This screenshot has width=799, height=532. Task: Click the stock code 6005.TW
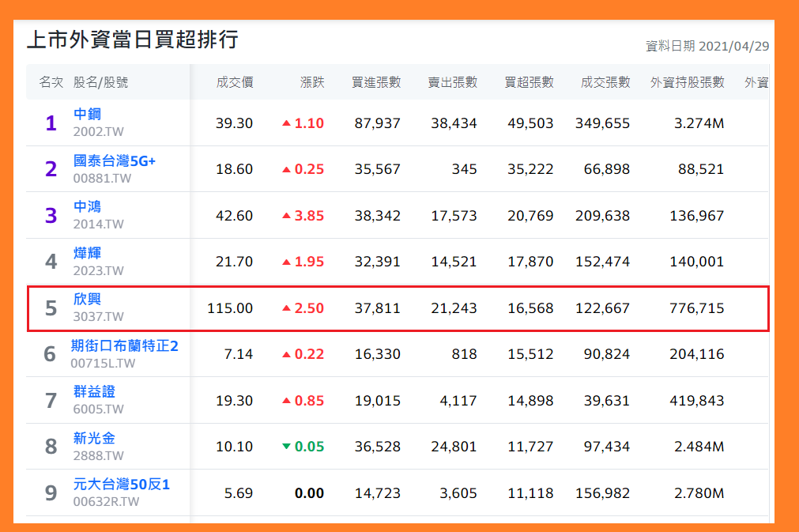[98, 409]
